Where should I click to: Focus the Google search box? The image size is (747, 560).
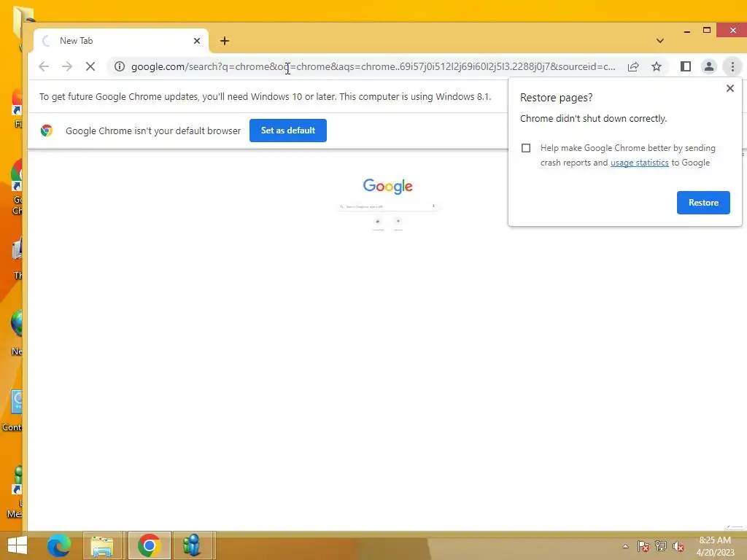pyautogui.click(x=388, y=206)
